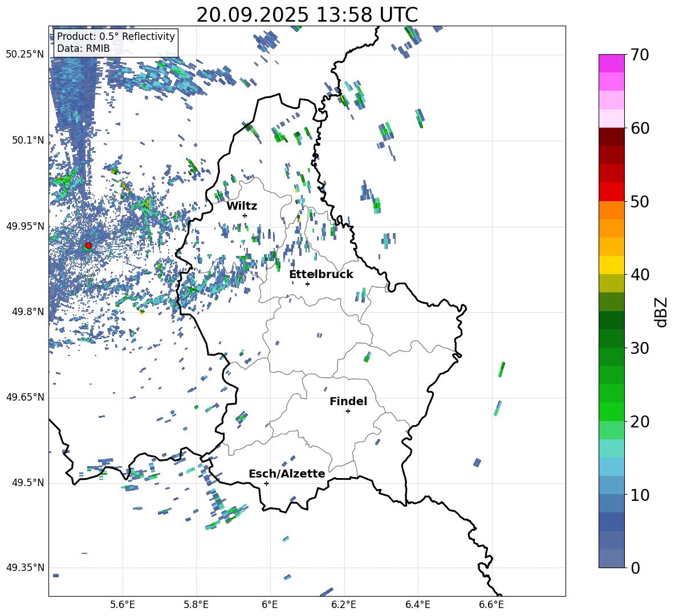Click the 20.09.2025 13:58 UTC title
The height and width of the screenshot is (616, 675).
tap(307, 15)
